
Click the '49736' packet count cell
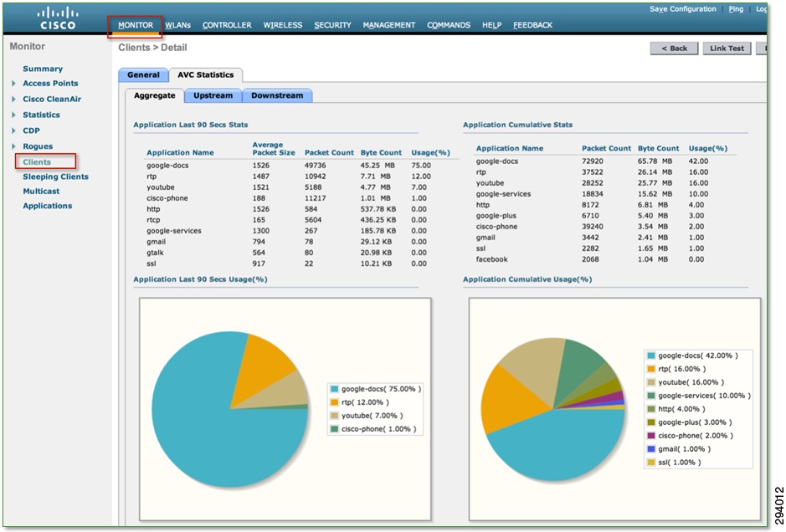[x=315, y=166]
